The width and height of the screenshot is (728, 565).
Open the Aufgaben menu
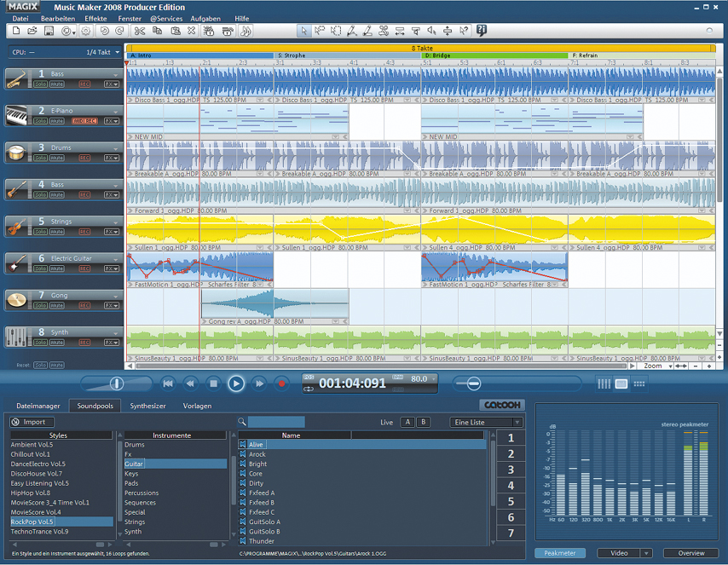(x=205, y=19)
